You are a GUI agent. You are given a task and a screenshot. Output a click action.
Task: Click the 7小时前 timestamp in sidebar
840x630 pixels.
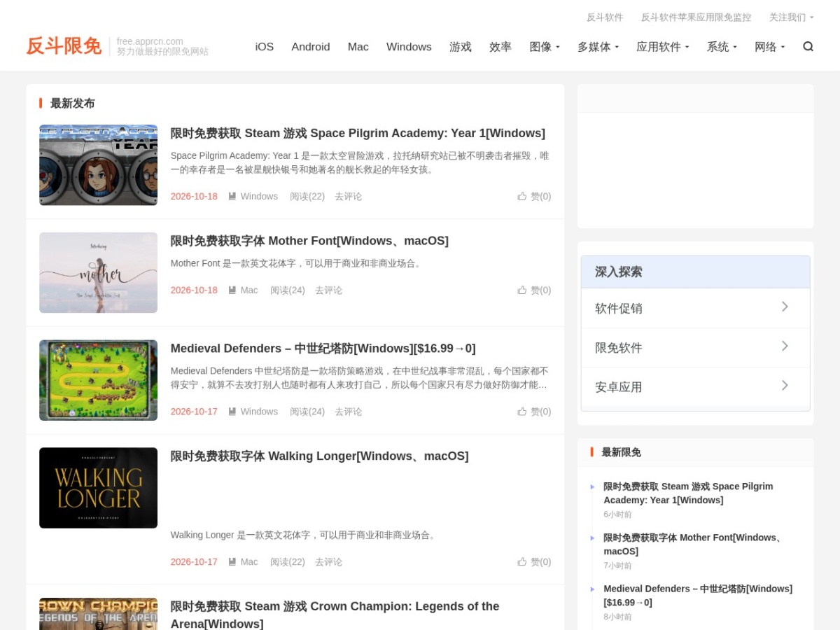[617, 566]
